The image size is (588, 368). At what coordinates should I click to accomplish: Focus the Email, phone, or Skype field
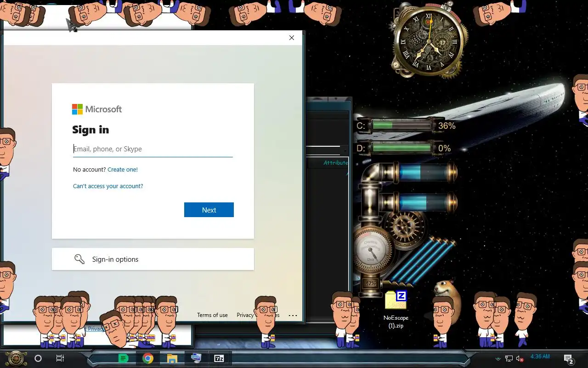(153, 149)
